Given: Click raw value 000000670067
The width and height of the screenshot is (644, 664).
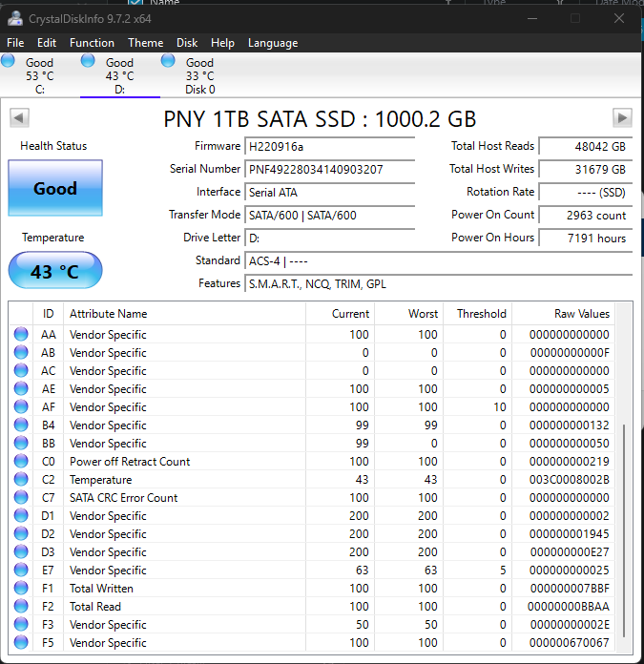Looking at the screenshot, I should (x=569, y=643).
